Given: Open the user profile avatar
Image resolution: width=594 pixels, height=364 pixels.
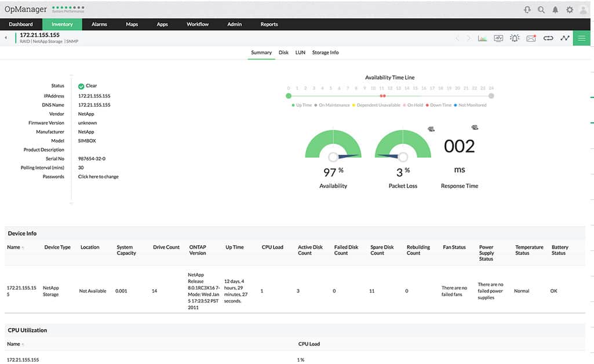Looking at the screenshot, I should (584, 10).
